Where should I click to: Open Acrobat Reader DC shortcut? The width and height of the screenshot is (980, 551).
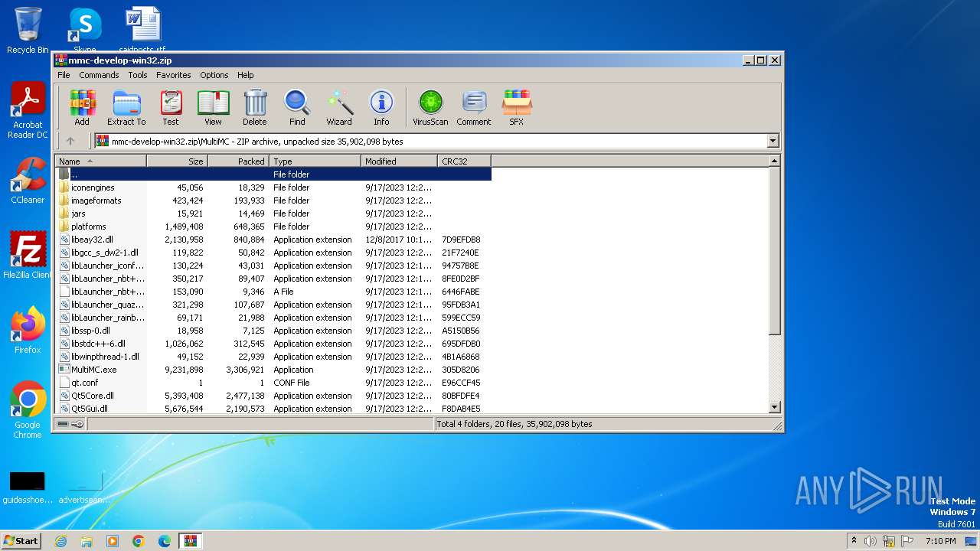click(28, 111)
